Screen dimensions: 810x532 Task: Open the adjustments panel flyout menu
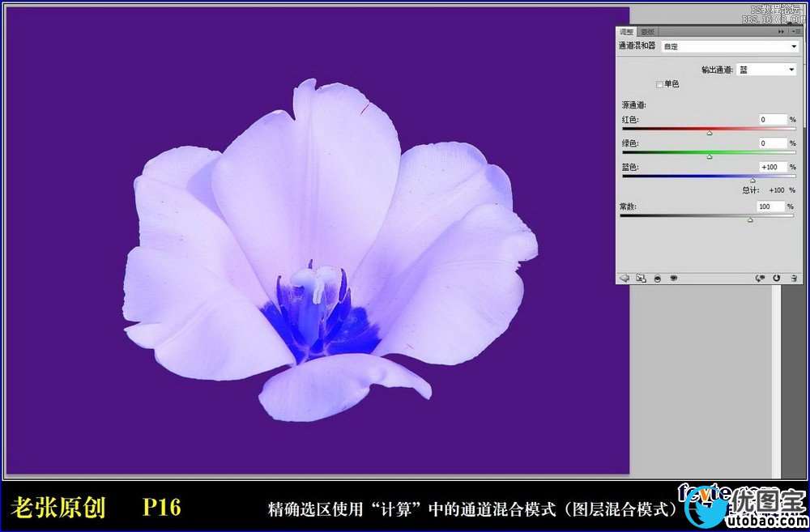coord(795,32)
